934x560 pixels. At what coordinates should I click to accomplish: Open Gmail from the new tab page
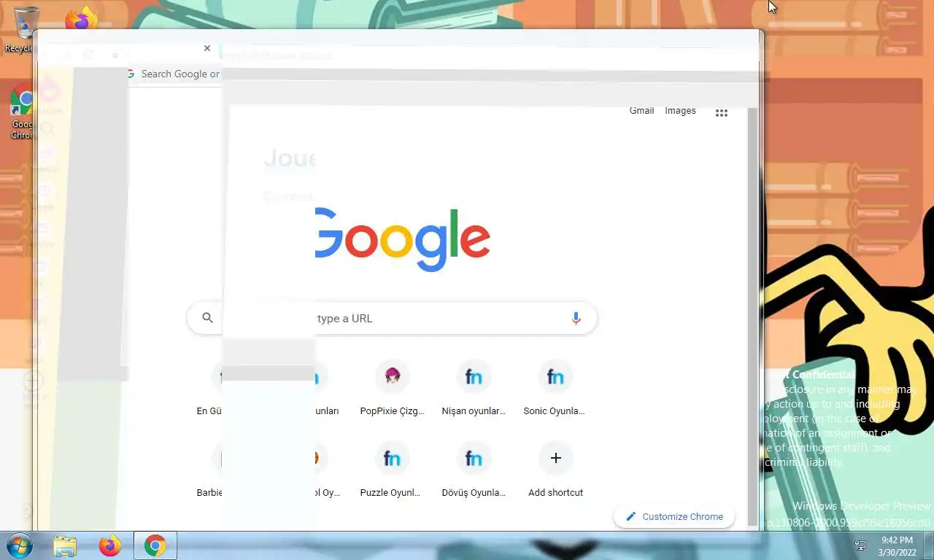tap(641, 111)
